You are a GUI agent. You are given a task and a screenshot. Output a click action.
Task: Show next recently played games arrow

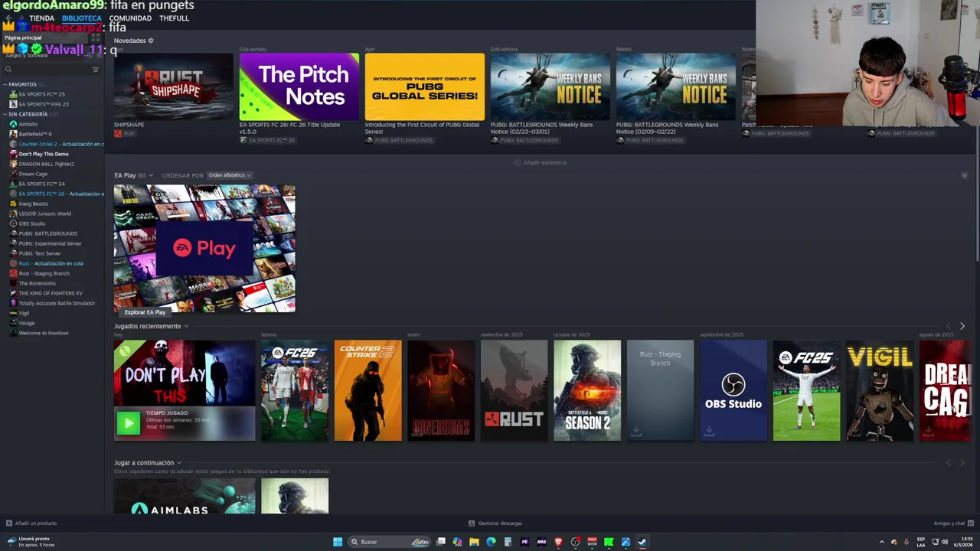[x=962, y=326]
